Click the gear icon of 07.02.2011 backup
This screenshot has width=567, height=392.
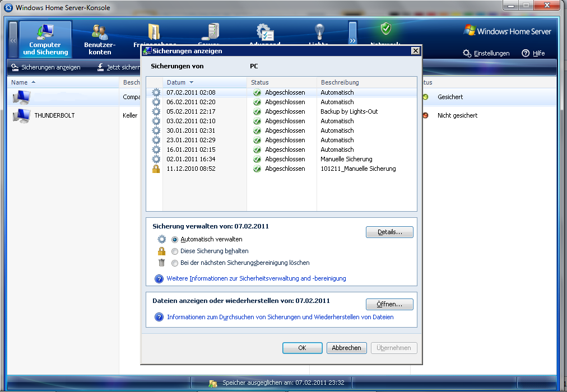tap(156, 92)
